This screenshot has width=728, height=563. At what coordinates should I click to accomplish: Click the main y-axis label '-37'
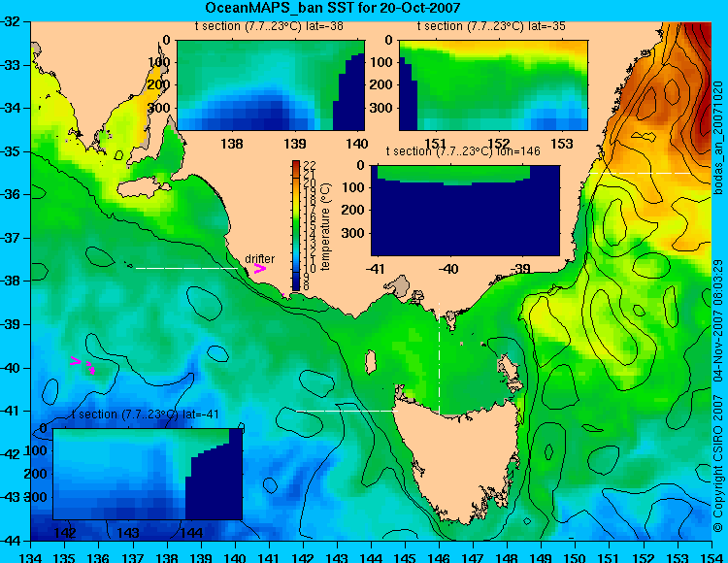[x=10, y=238]
